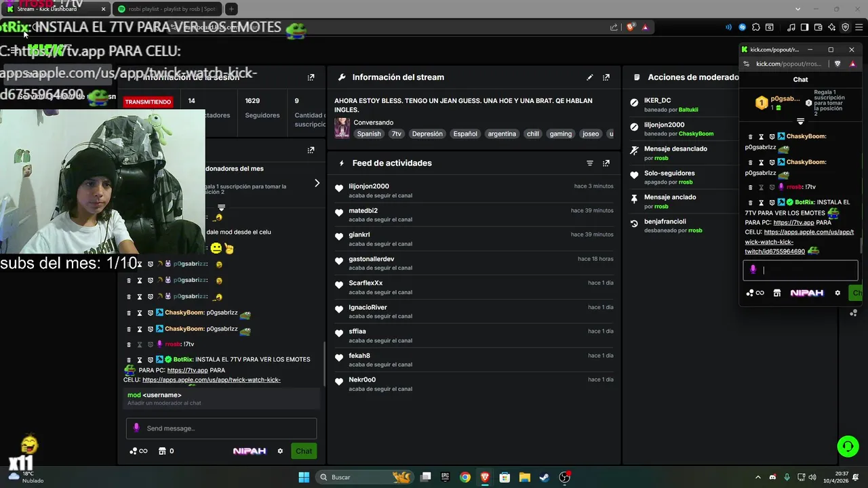Timeout ChaskyBoom's second dashboard chat message user
Viewport: 868px width, 488px height.
(140, 329)
